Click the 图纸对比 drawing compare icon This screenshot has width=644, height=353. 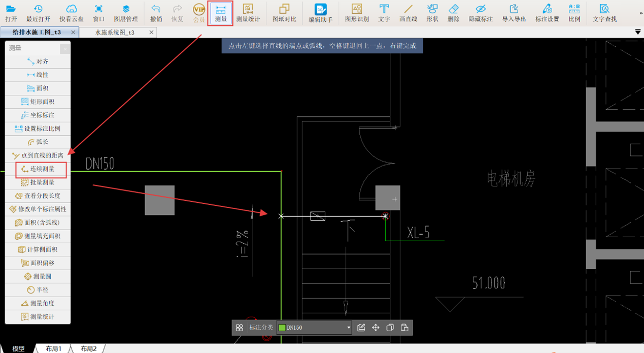[x=284, y=13]
